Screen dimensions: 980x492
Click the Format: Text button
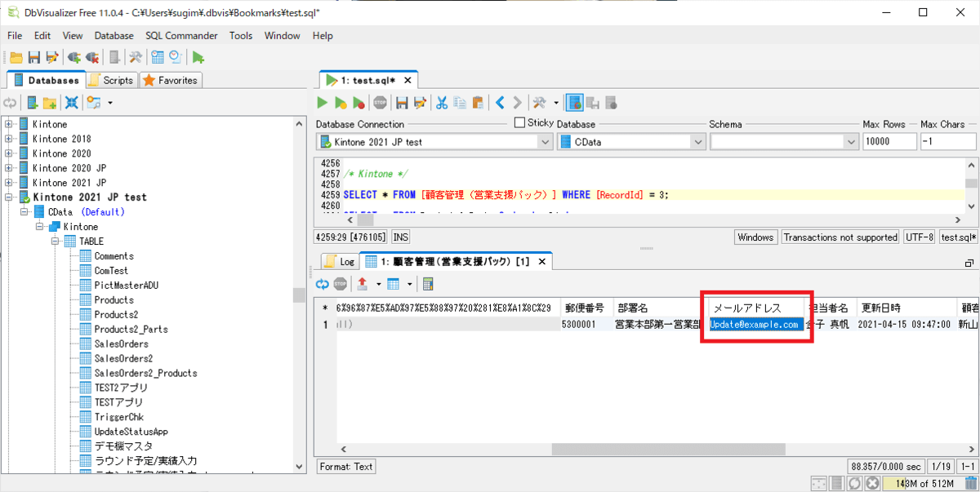click(346, 467)
